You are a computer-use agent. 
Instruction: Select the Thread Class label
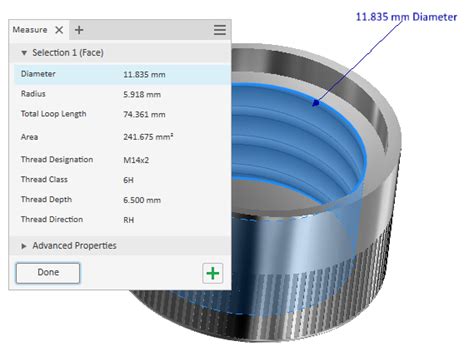pos(44,180)
